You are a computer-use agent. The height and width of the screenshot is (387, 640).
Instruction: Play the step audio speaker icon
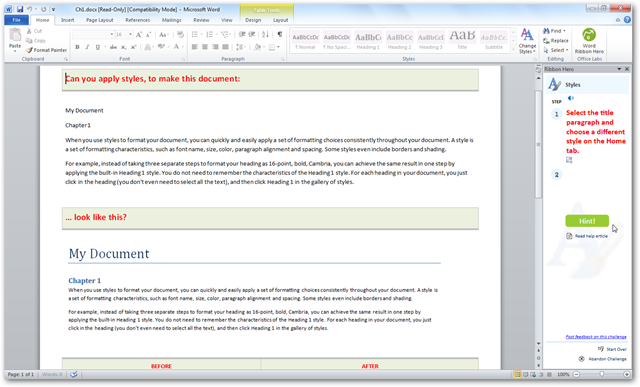571,98
